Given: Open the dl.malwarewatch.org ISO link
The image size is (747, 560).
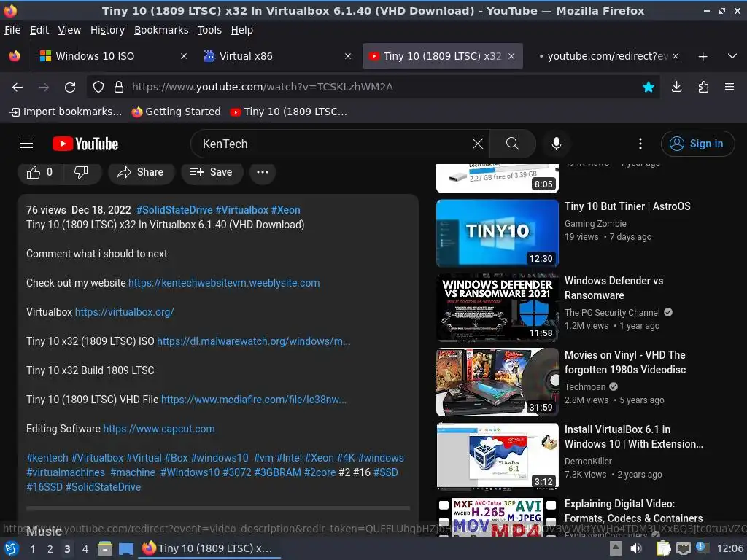Looking at the screenshot, I should 253,341.
